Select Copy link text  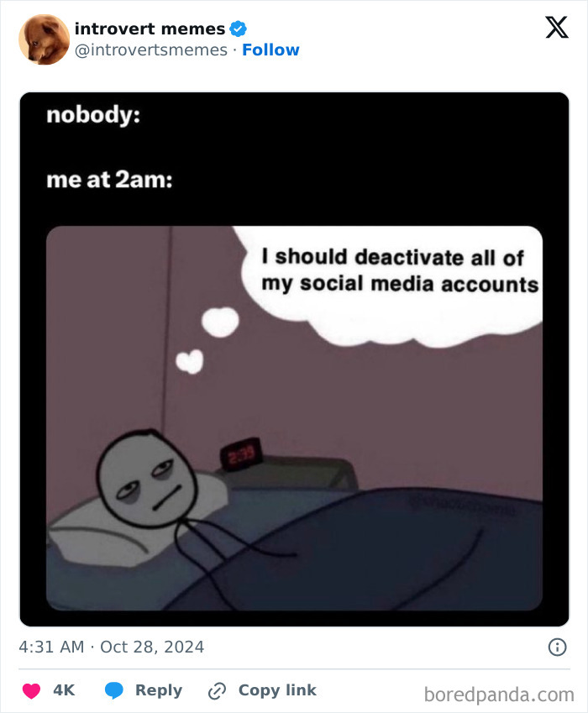pos(277,689)
